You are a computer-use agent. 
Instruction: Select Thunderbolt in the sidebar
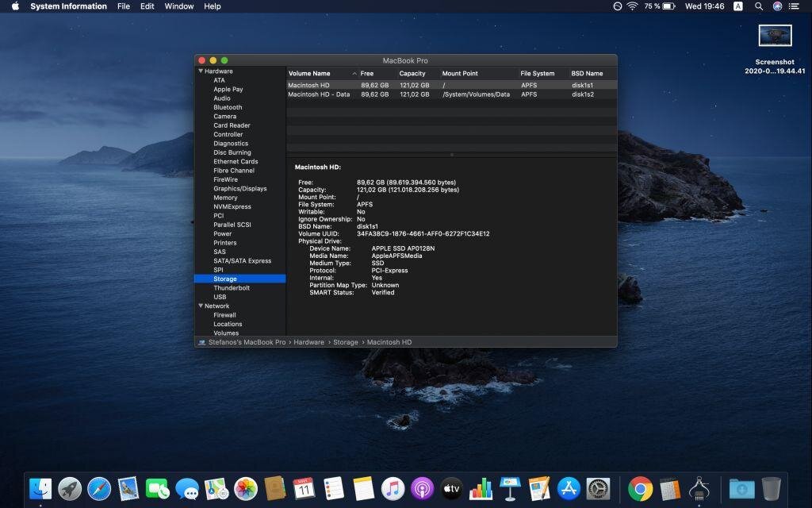coord(232,287)
